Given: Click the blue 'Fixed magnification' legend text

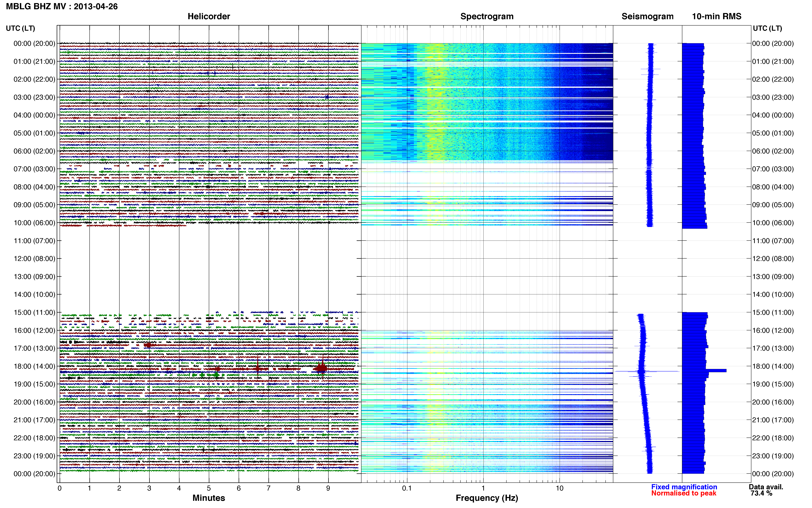Looking at the screenshot, I should click(x=684, y=487).
